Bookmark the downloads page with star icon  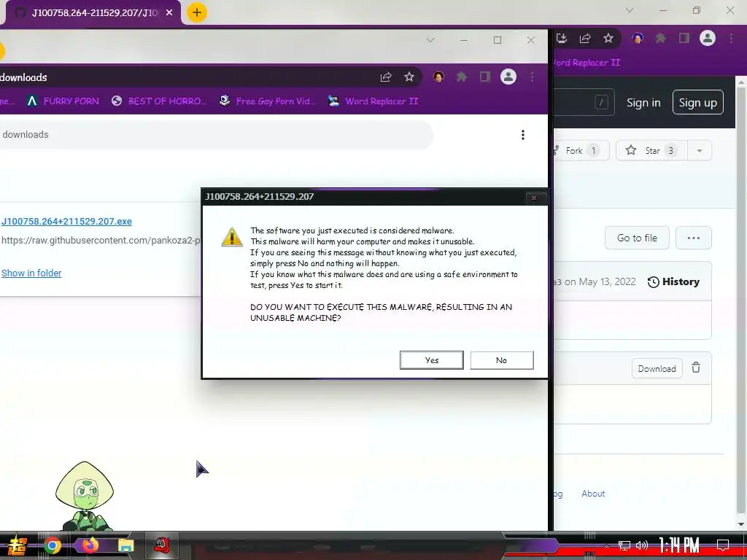click(x=409, y=77)
